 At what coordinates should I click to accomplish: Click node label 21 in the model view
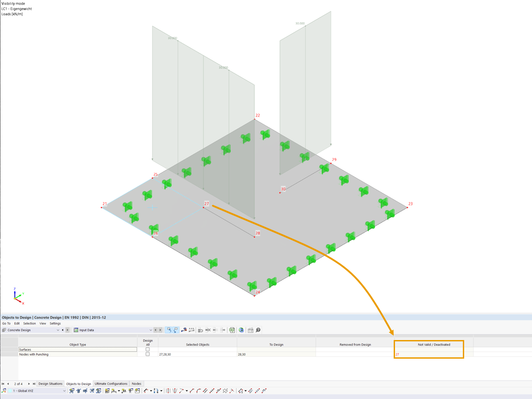[x=105, y=204]
